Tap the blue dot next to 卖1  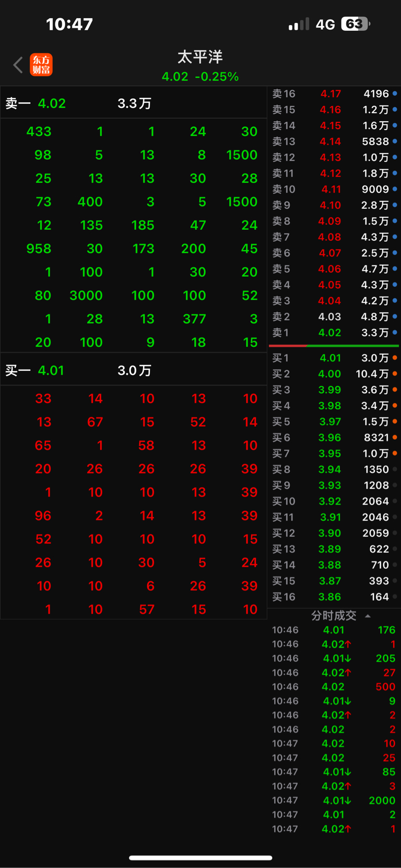(395, 332)
